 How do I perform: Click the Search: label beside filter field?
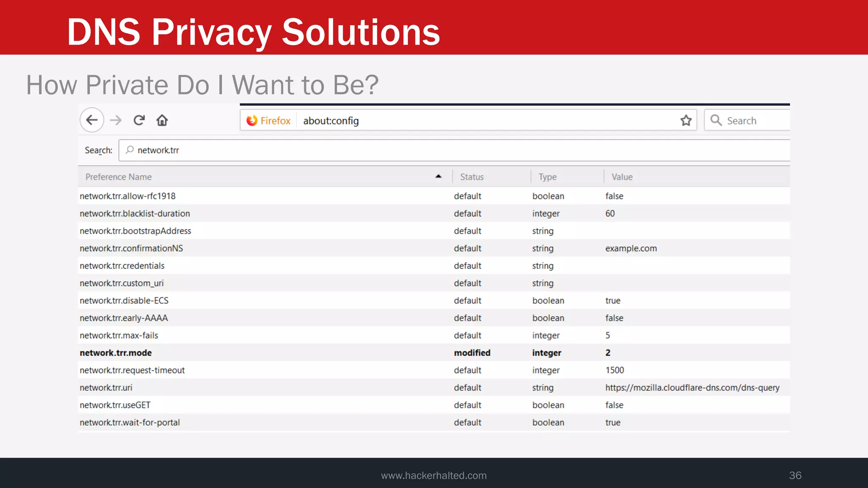[98, 150]
